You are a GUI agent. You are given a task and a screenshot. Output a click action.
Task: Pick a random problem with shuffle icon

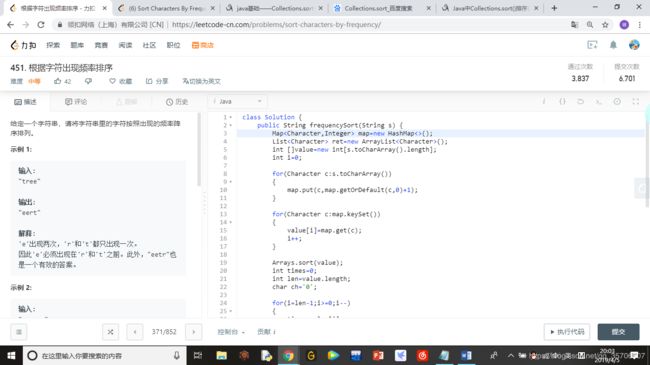coord(110,332)
